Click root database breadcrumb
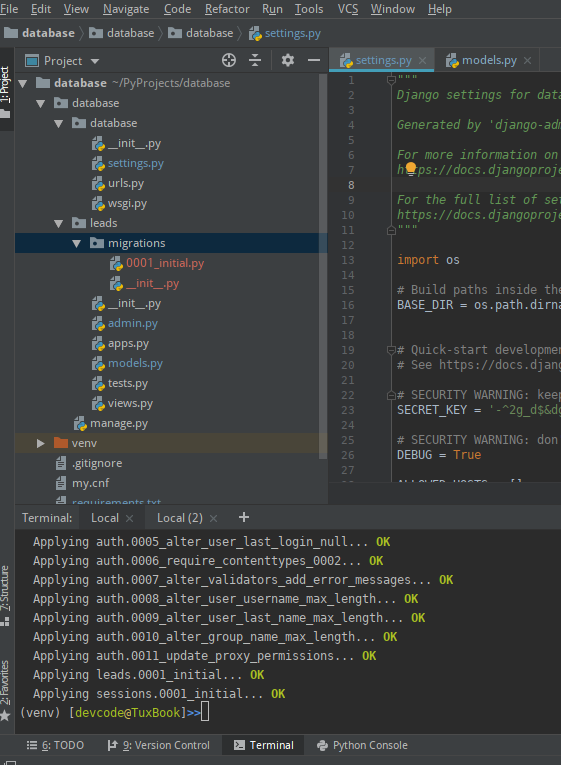Screen dimensions: 561x765 (39, 33)
